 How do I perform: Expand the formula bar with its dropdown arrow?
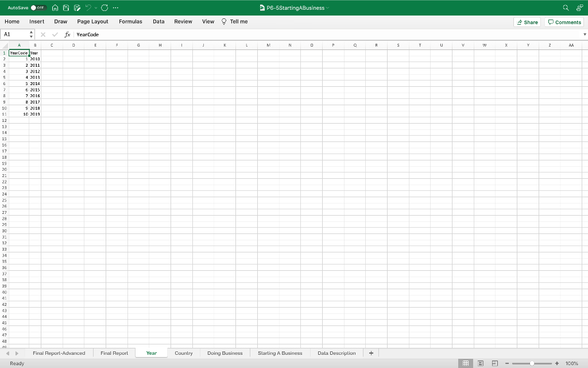[x=584, y=34]
